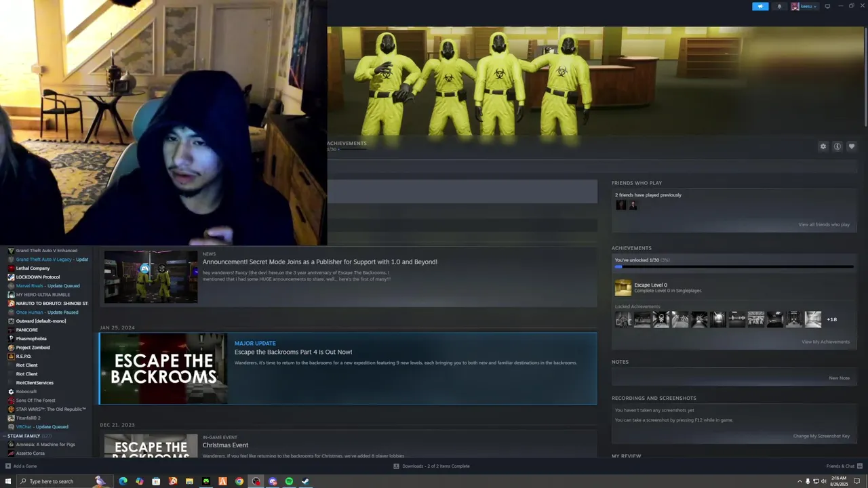The image size is (868, 488).
Task: Select Sons Of The Forest in library
Action: click(35, 401)
